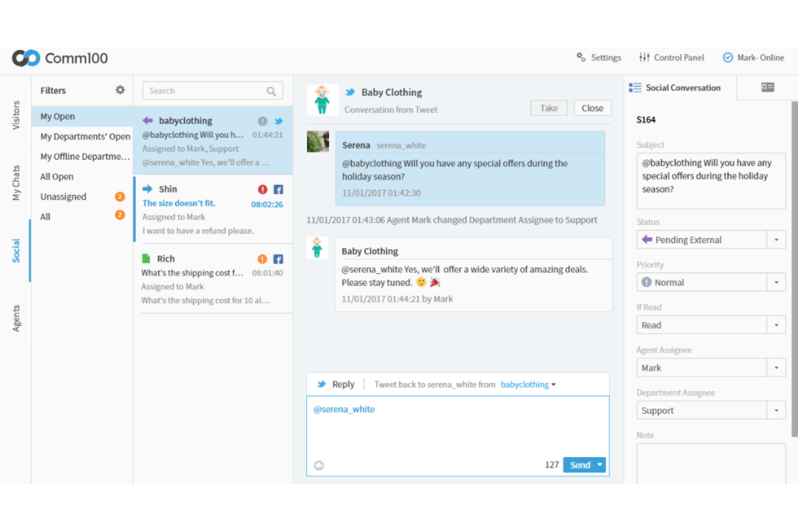Open the Filters settings gear
This screenshot has height=532, width=798.
pos(120,90)
